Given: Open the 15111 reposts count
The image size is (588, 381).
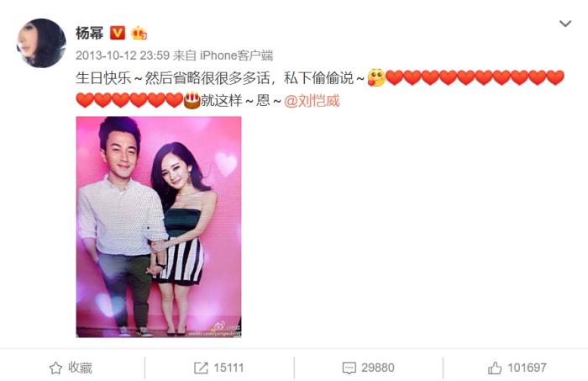Looking at the screenshot, I should click(x=228, y=368).
